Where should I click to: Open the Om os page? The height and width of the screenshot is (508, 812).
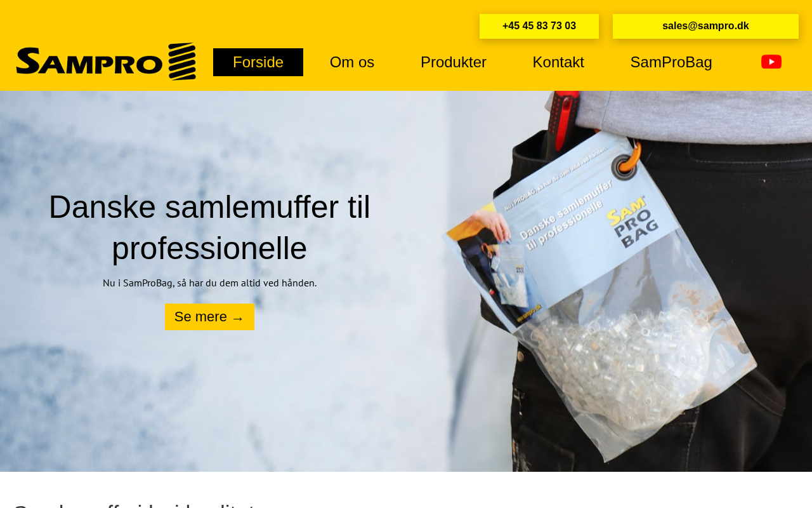(x=352, y=62)
